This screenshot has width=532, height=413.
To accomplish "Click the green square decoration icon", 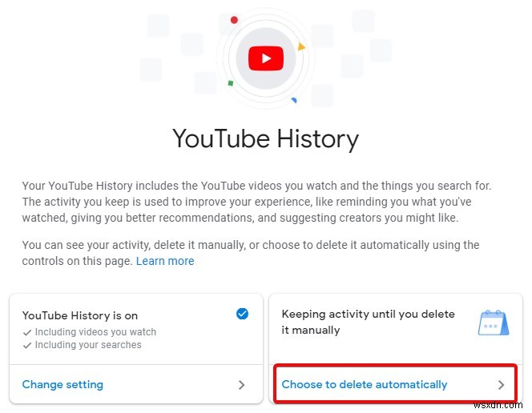I will (231, 83).
